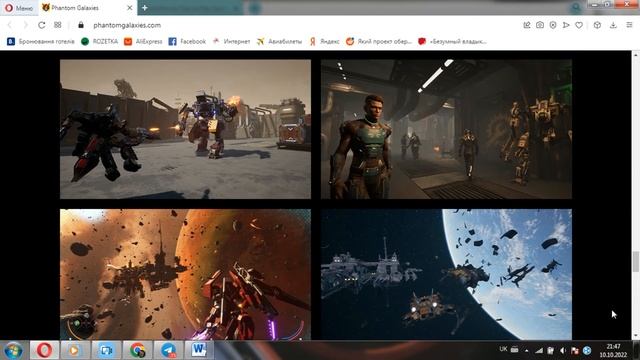Open the ad blocker shield icon
640x360 pixels.
[553, 25]
